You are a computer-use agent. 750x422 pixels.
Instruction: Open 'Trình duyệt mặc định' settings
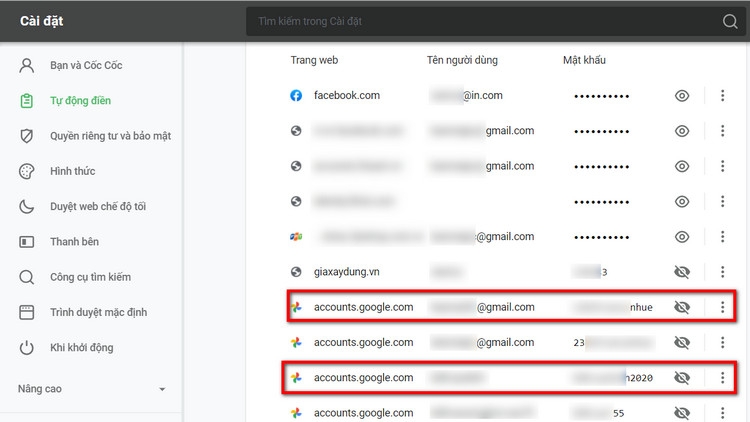99,312
